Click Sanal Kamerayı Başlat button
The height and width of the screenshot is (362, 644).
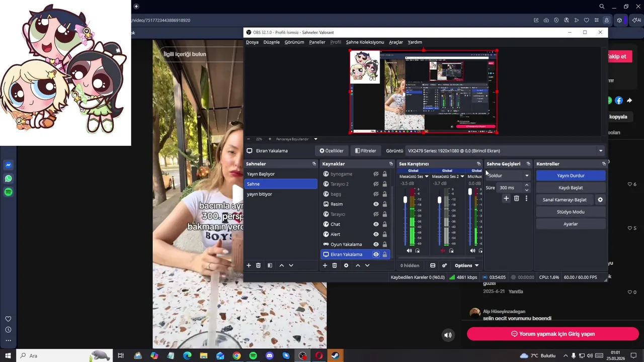point(565,200)
